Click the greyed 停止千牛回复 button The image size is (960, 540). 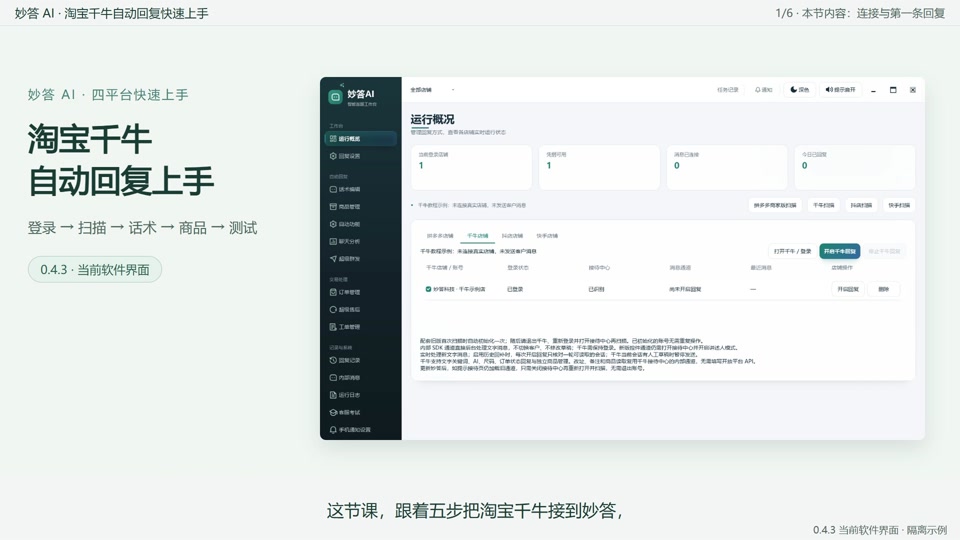(884, 251)
